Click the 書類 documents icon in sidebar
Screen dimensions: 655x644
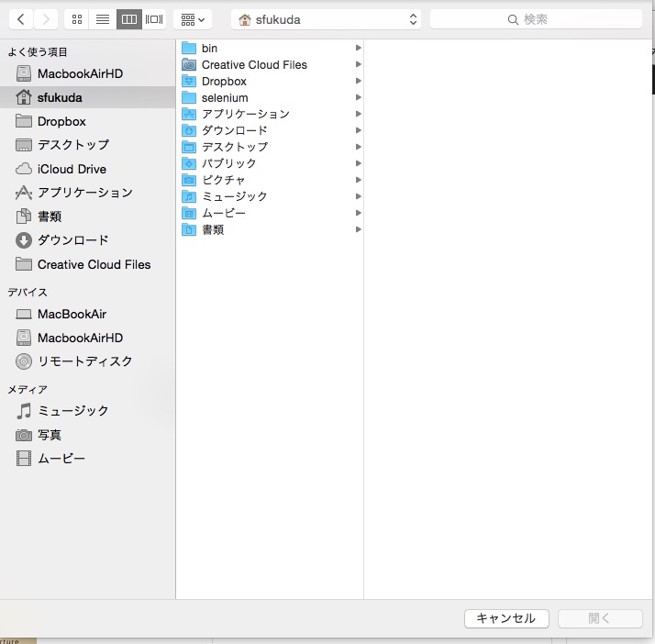click(24, 216)
